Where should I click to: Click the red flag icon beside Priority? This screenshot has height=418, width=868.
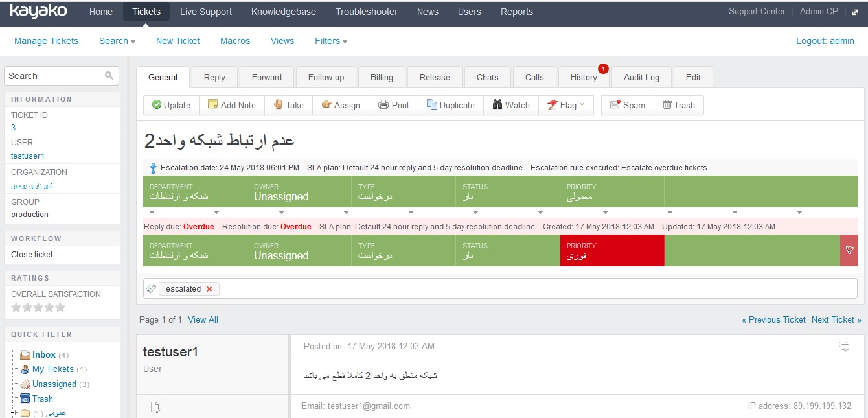coord(849,250)
